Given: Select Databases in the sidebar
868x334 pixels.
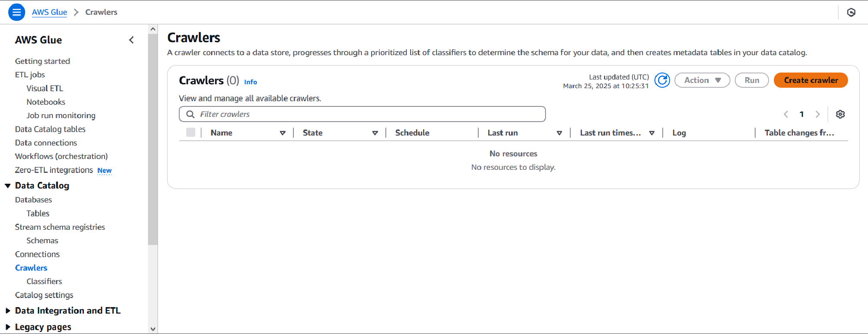Looking at the screenshot, I should [33, 200].
